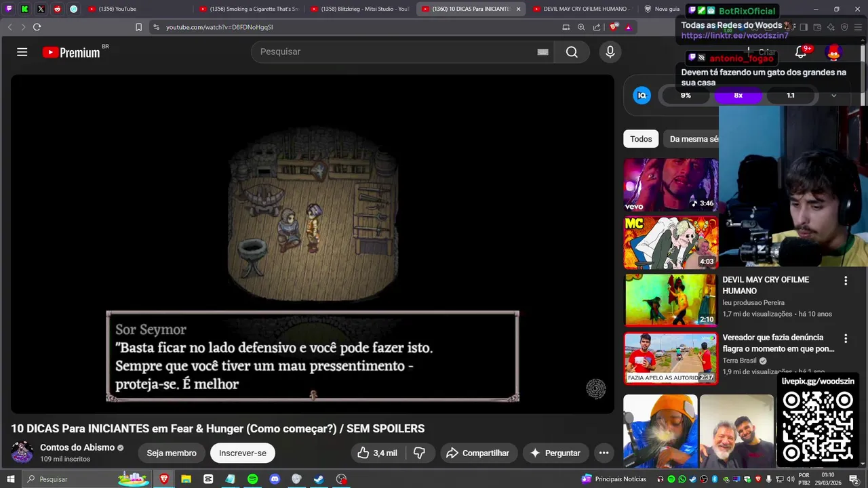This screenshot has height=488, width=868.
Task: Focus the Windows taskbar Pesquisar box
Action: click(87, 479)
